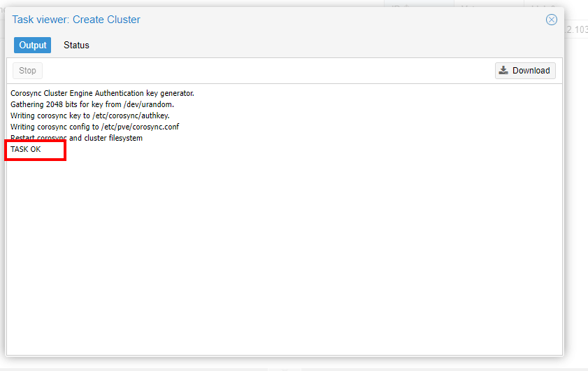Click the partially hidden IP address behind dialog
The image size is (588, 371).
(576, 29)
